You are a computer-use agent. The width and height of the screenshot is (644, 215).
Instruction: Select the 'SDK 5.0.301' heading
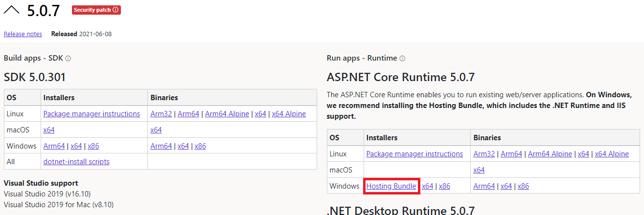pyautogui.click(x=35, y=77)
